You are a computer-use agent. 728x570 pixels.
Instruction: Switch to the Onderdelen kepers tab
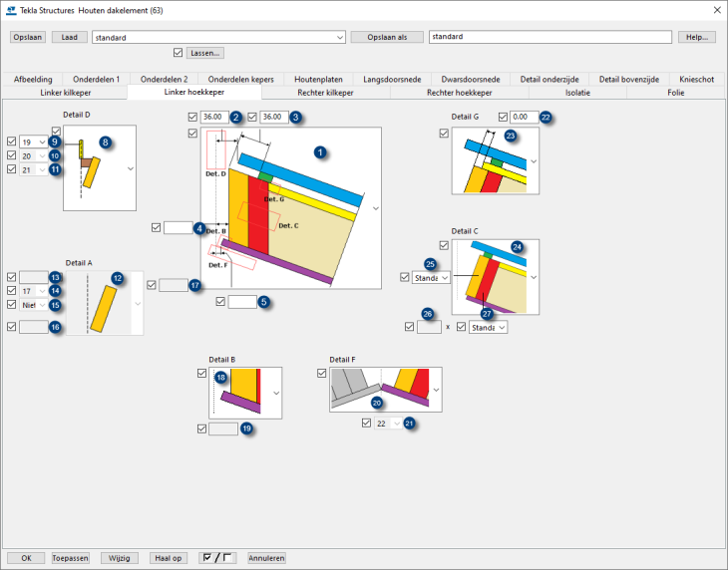tap(241, 80)
